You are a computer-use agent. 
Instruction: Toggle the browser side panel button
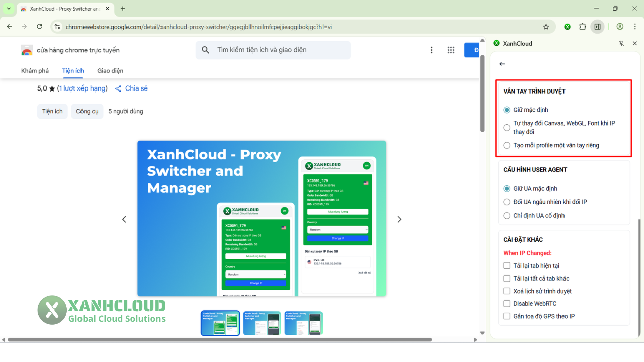[x=597, y=27]
